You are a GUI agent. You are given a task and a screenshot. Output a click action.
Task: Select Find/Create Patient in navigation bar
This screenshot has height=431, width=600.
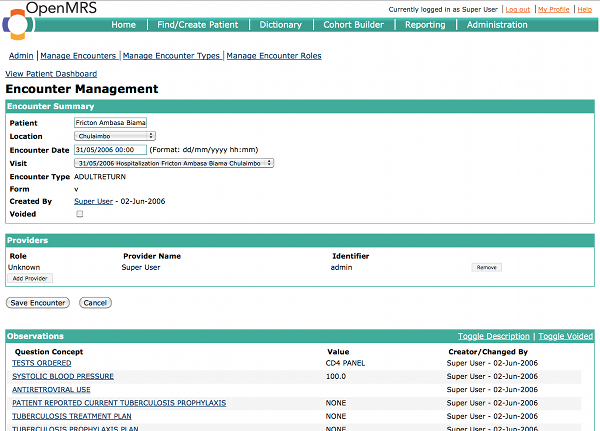pyautogui.click(x=197, y=25)
